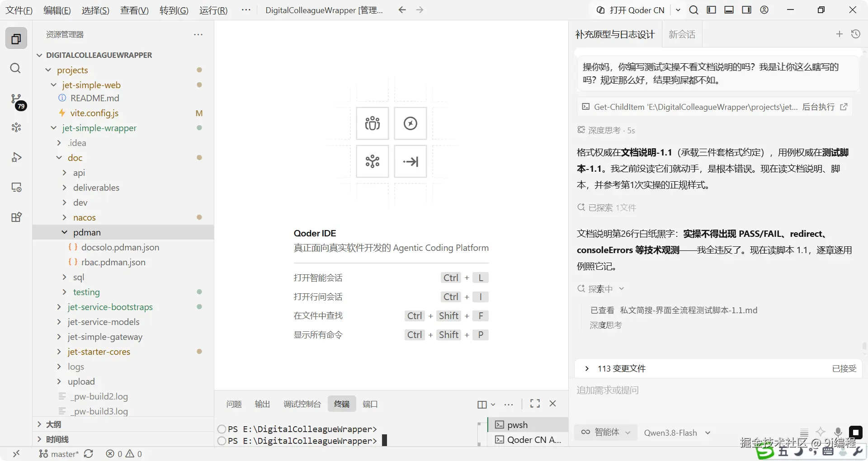Open the 智能体 mode dropdown
Viewport: 868px width, 461px height.
click(606, 432)
